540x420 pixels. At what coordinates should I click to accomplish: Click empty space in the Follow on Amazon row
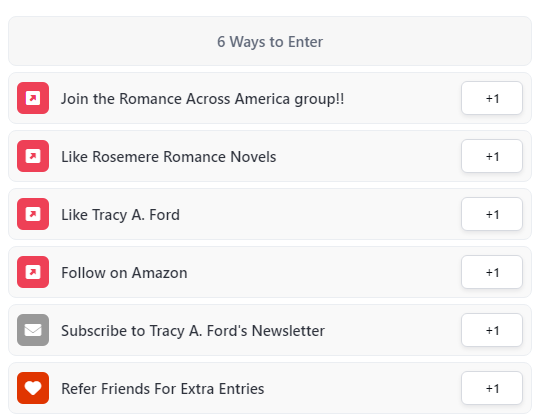tap(324, 272)
